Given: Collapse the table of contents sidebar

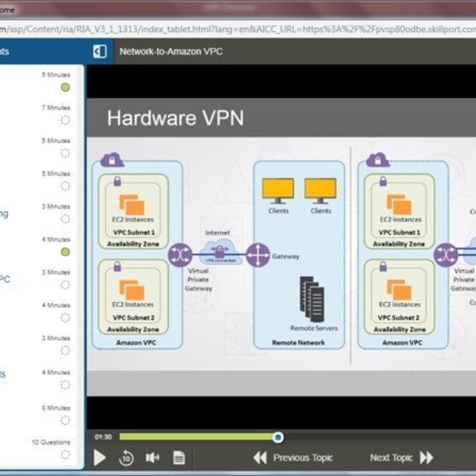Looking at the screenshot, I should pyautogui.click(x=100, y=51).
